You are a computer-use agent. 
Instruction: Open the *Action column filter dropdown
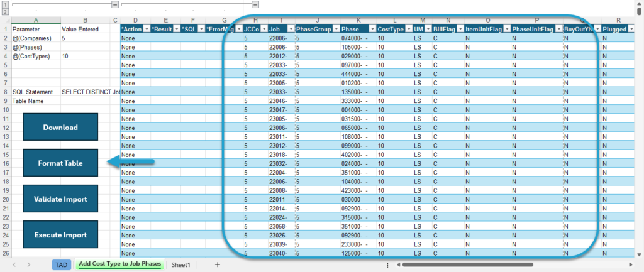point(146,29)
